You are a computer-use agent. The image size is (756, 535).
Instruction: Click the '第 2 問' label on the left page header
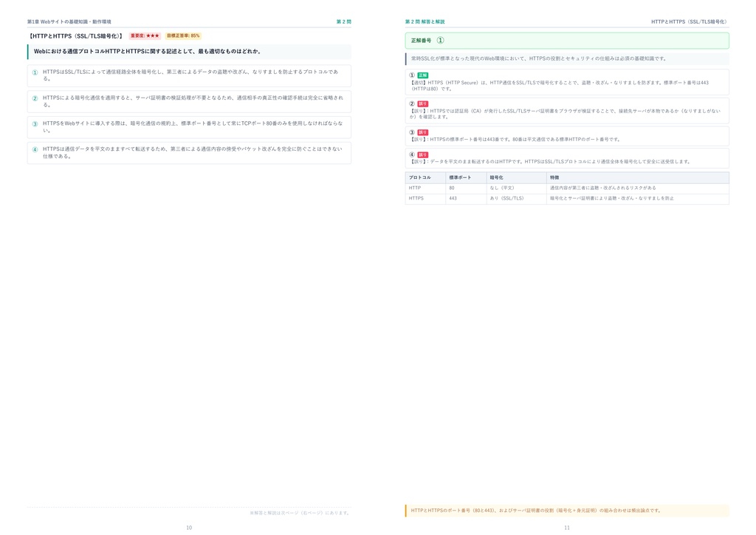click(344, 21)
